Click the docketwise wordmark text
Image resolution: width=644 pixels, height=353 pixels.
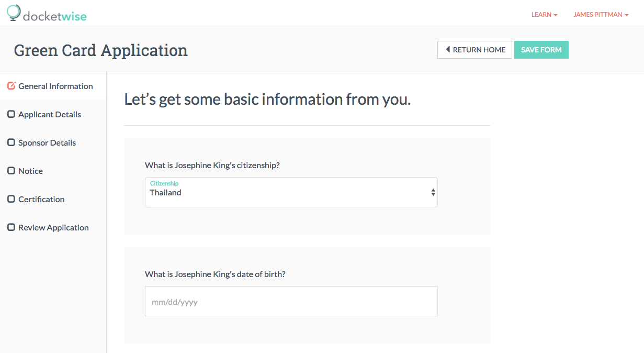tap(55, 16)
